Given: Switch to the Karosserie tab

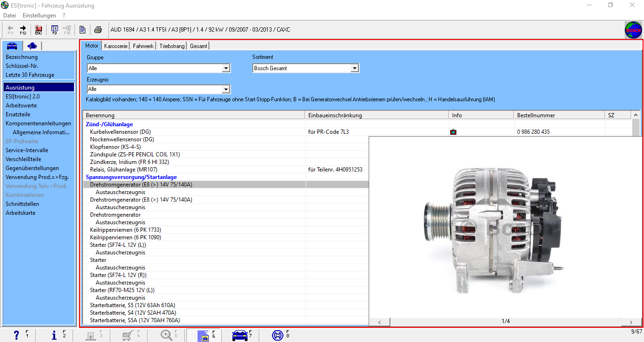Looking at the screenshot, I should click(x=116, y=46).
